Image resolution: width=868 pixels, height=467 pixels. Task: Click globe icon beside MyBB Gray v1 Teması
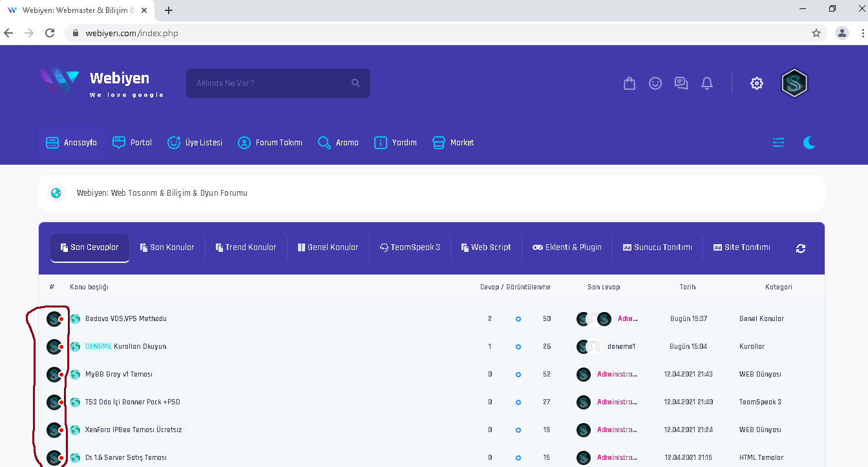[75, 375]
